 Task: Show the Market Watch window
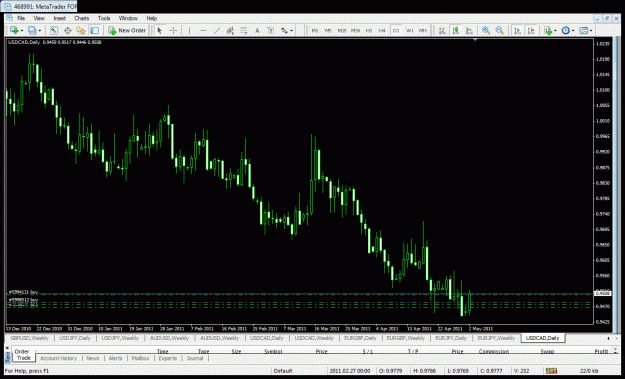54,30
